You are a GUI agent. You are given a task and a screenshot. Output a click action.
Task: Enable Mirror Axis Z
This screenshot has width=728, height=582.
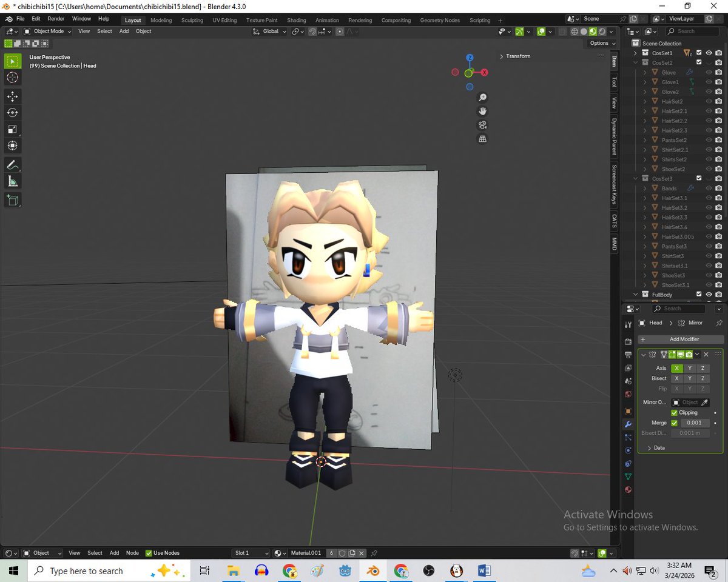(703, 369)
